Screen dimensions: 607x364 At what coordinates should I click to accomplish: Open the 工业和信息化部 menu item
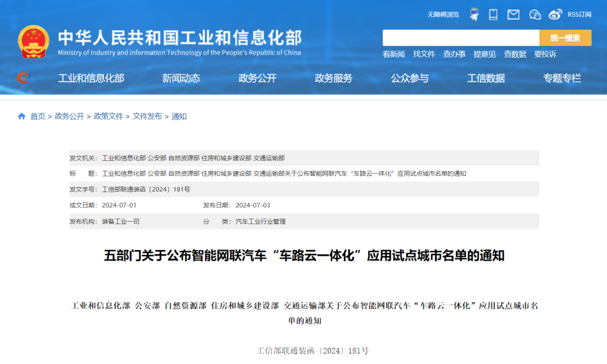tap(91, 78)
